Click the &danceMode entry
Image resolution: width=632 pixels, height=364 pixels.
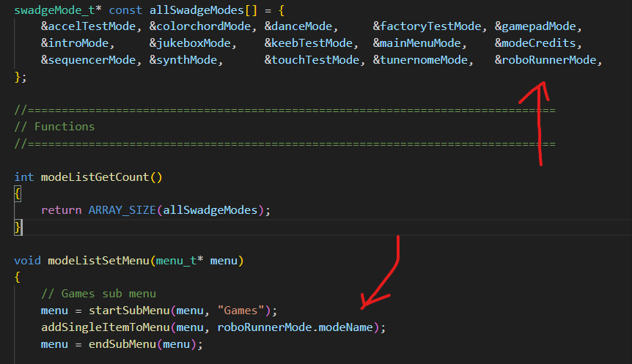tap(298, 26)
